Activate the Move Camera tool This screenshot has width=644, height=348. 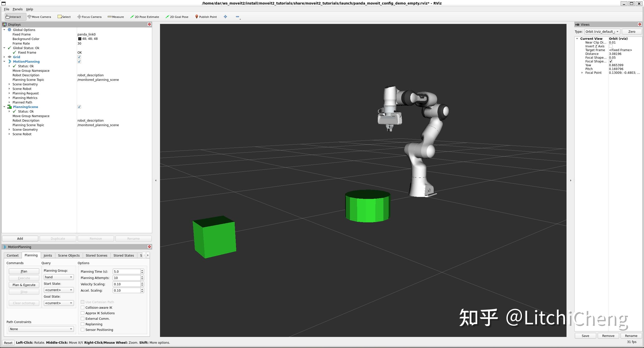pos(39,17)
